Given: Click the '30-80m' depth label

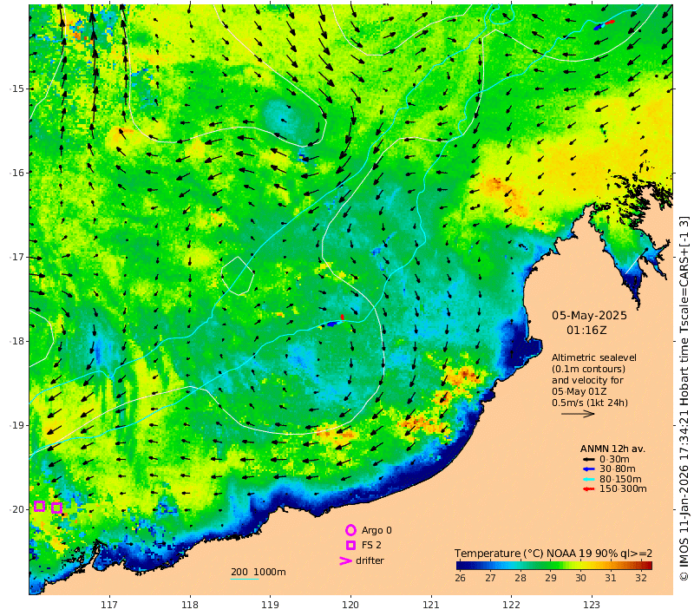Looking at the screenshot, I should pos(618,469).
